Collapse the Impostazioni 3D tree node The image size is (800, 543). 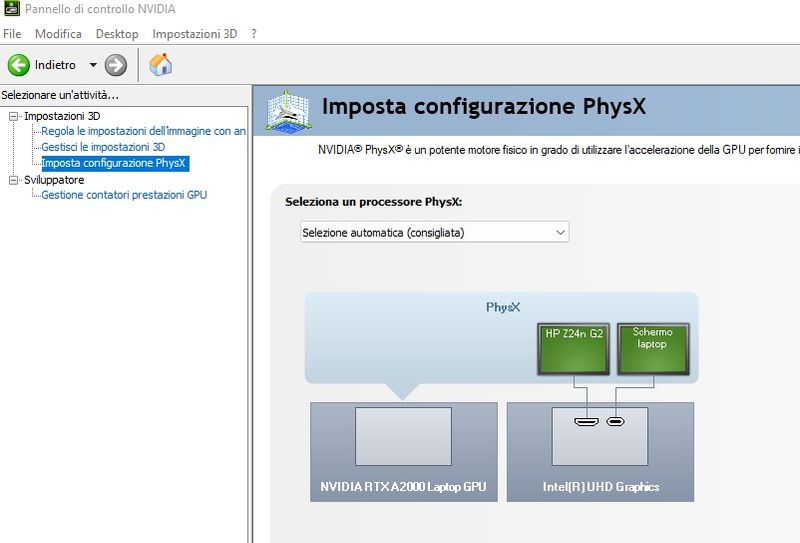click(x=14, y=116)
